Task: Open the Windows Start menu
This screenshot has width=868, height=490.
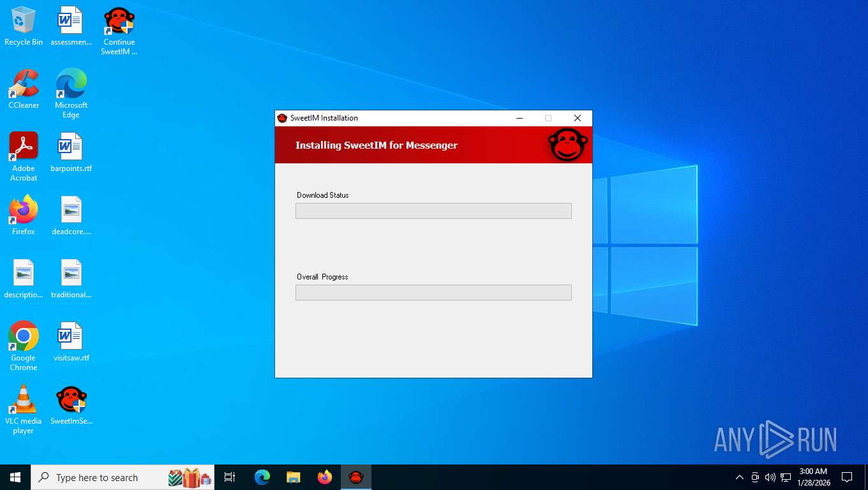Action: (15, 477)
